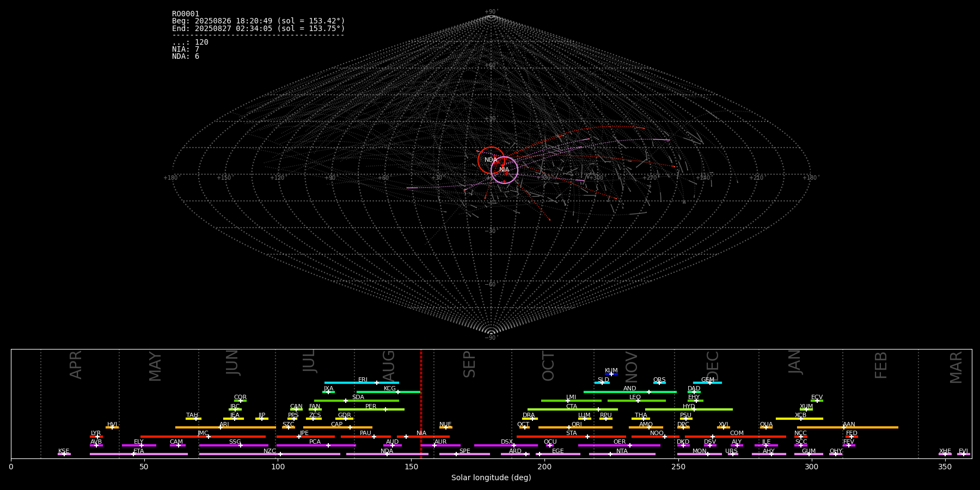The width and height of the screenshot is (980, 490).
Task: Click the PER shower bar in timeline
Action: pyautogui.click(x=371, y=409)
